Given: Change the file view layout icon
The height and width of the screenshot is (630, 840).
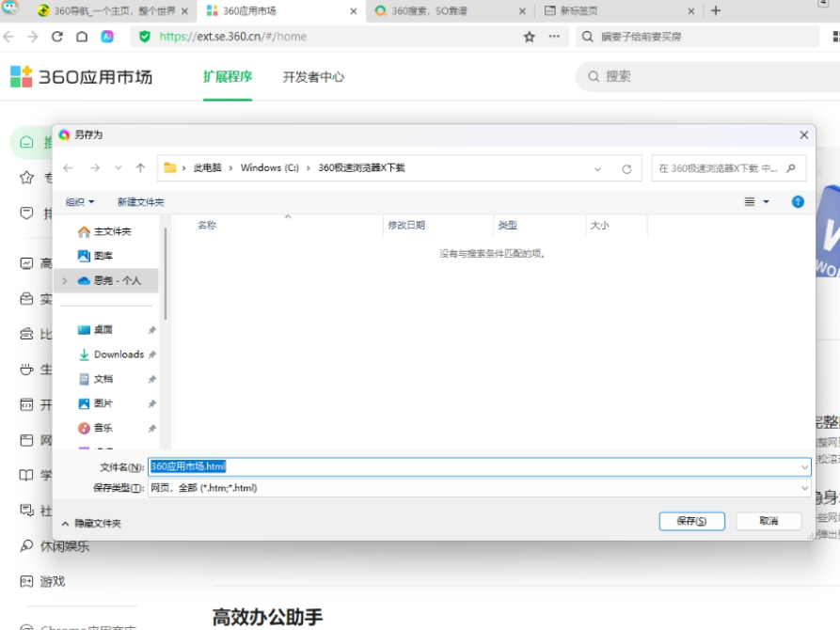Looking at the screenshot, I should (x=750, y=201).
